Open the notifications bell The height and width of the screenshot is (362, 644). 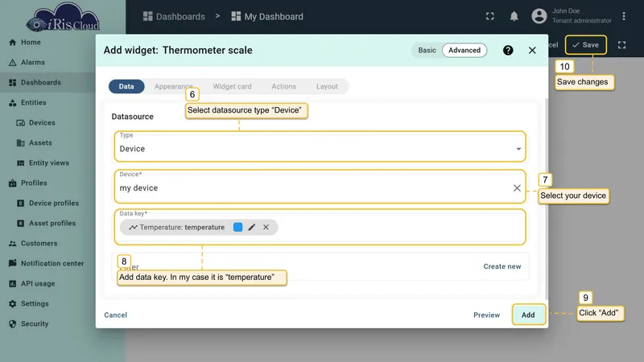tap(514, 16)
